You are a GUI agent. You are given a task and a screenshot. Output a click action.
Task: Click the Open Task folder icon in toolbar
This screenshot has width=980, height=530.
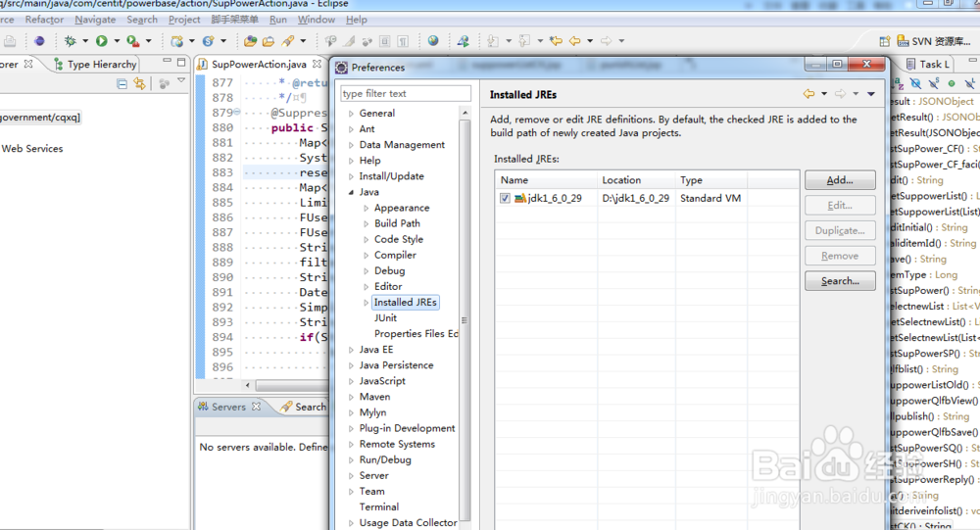pos(269,41)
